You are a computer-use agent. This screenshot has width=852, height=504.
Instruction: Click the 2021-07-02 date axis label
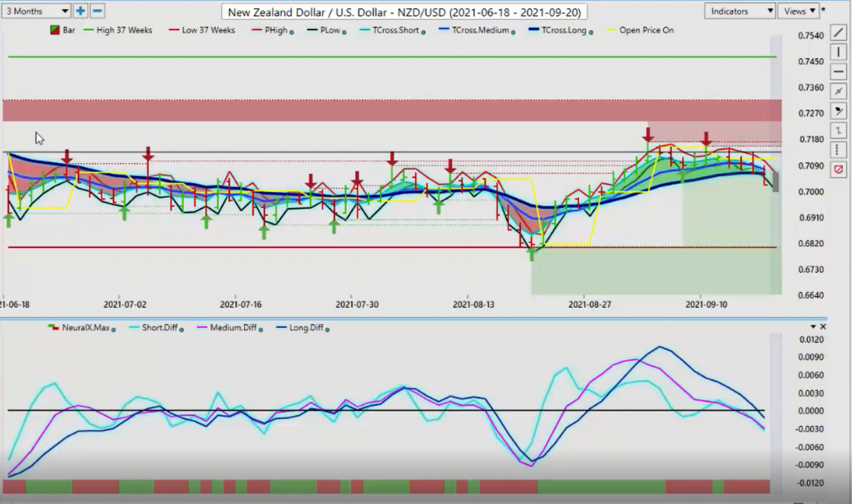(125, 304)
